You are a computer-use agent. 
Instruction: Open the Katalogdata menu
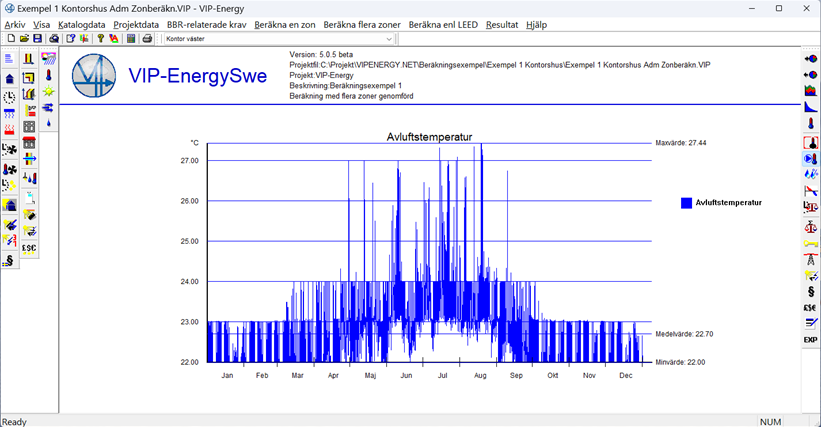(81, 24)
